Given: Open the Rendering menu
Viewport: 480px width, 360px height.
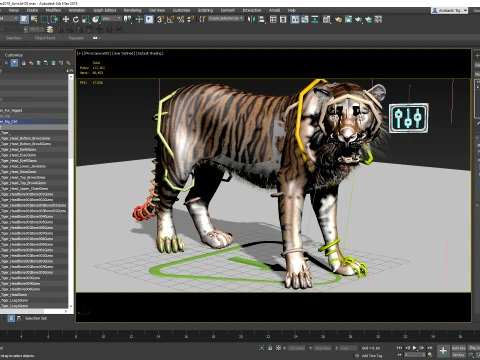Looking at the screenshot, I should (x=132, y=10).
